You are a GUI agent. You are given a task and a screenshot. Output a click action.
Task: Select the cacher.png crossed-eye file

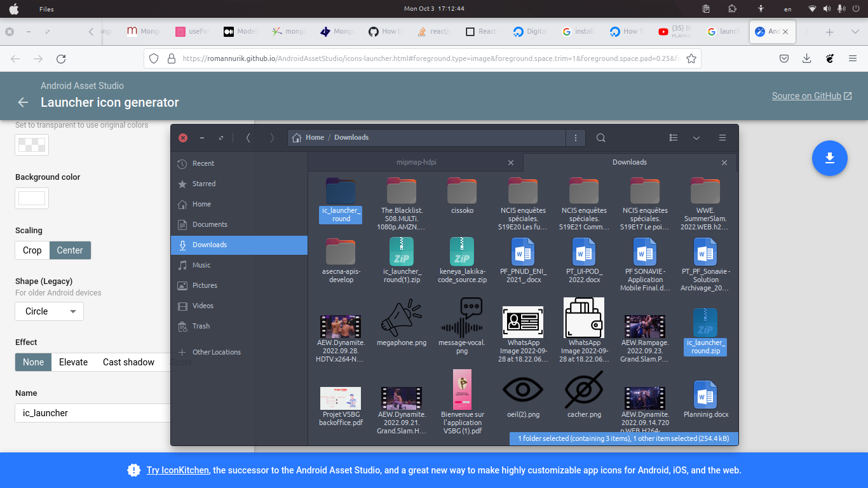pyautogui.click(x=584, y=395)
